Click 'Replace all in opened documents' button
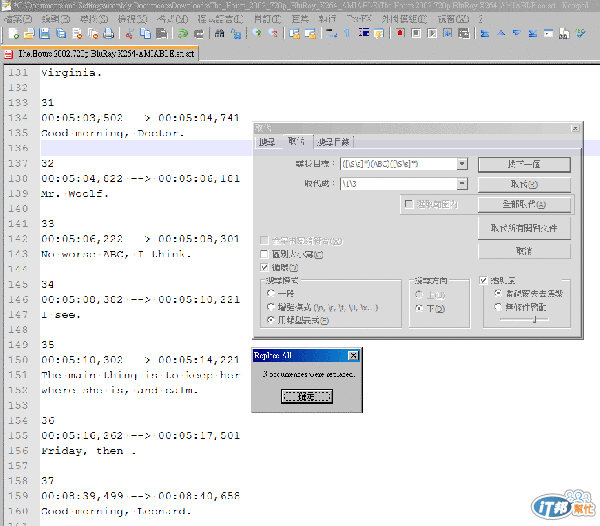The height and width of the screenshot is (526, 600). point(524,228)
